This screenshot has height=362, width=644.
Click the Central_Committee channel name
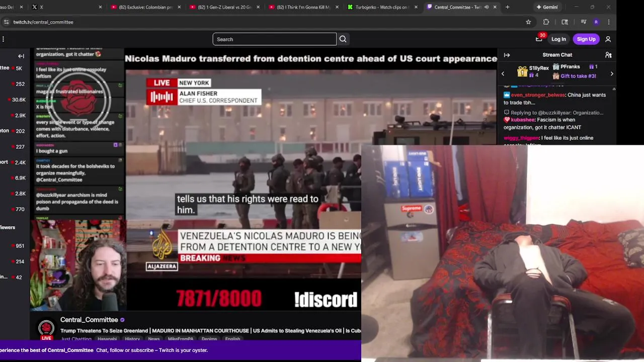click(x=89, y=320)
